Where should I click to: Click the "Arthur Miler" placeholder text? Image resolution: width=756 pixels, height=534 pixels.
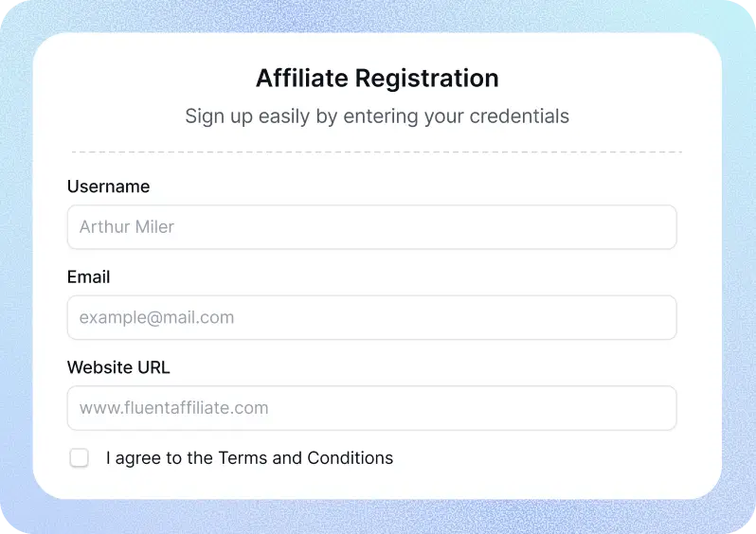[x=127, y=227]
